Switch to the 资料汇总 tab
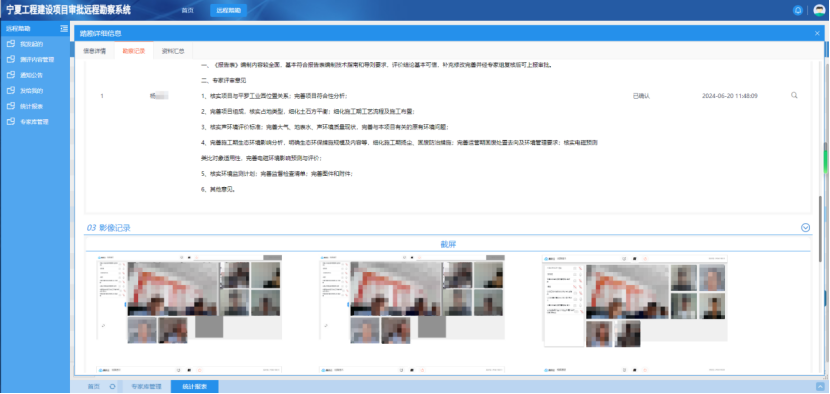830x394 pixels. [173, 51]
